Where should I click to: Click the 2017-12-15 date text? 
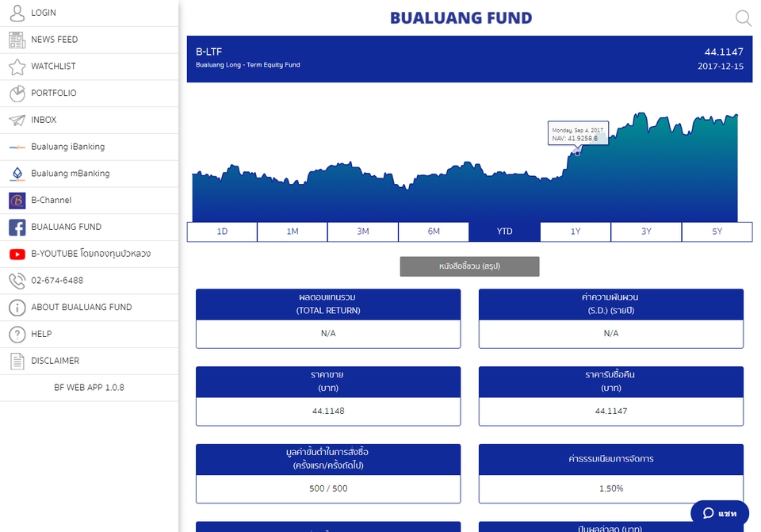pos(721,67)
